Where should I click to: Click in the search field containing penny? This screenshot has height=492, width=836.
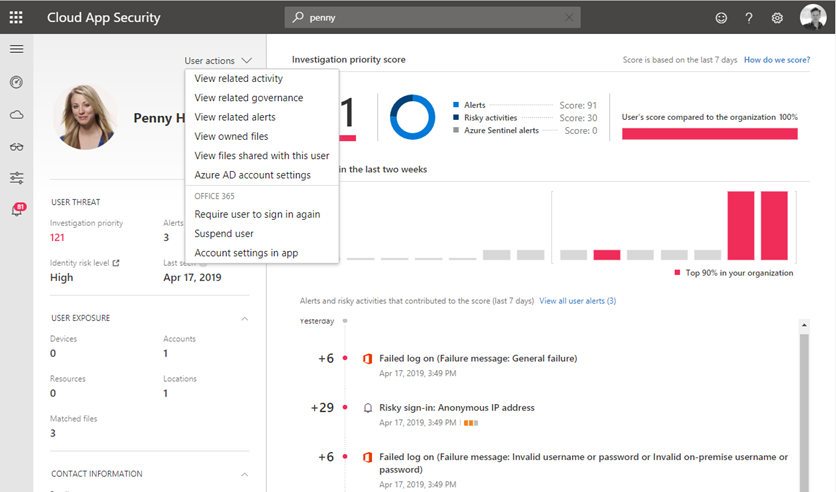point(430,18)
